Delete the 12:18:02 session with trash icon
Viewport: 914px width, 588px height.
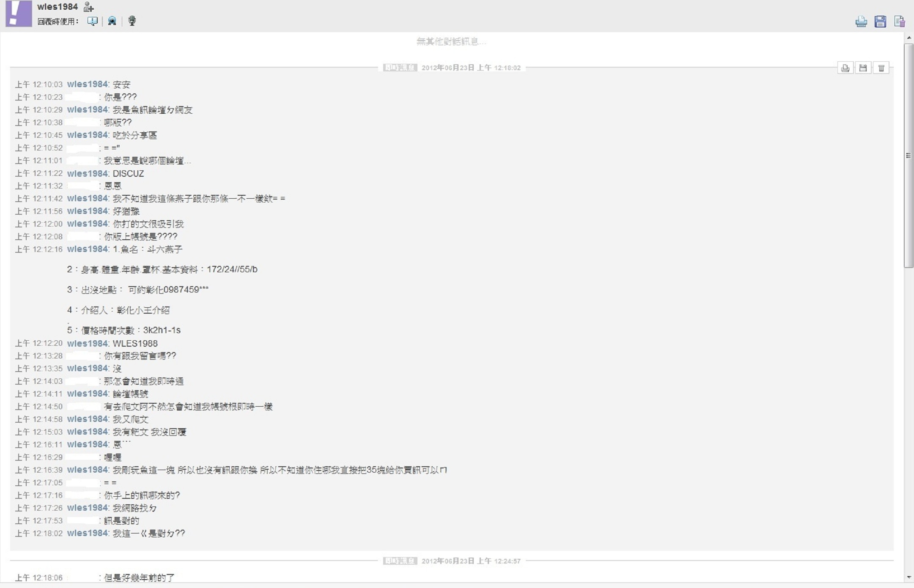point(881,68)
